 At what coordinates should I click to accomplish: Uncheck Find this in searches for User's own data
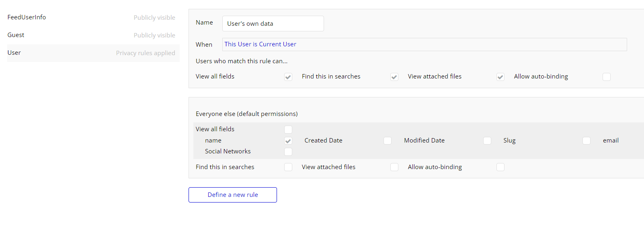[394, 77]
